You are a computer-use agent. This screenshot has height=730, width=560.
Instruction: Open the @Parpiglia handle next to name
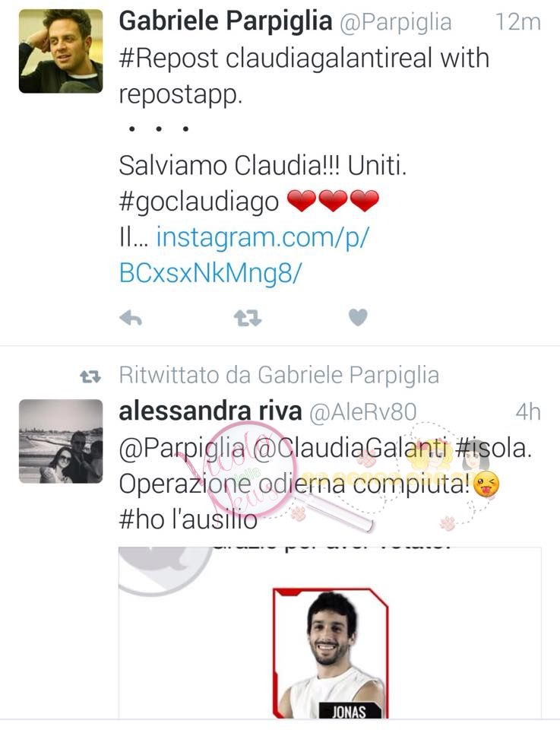pos(396,22)
